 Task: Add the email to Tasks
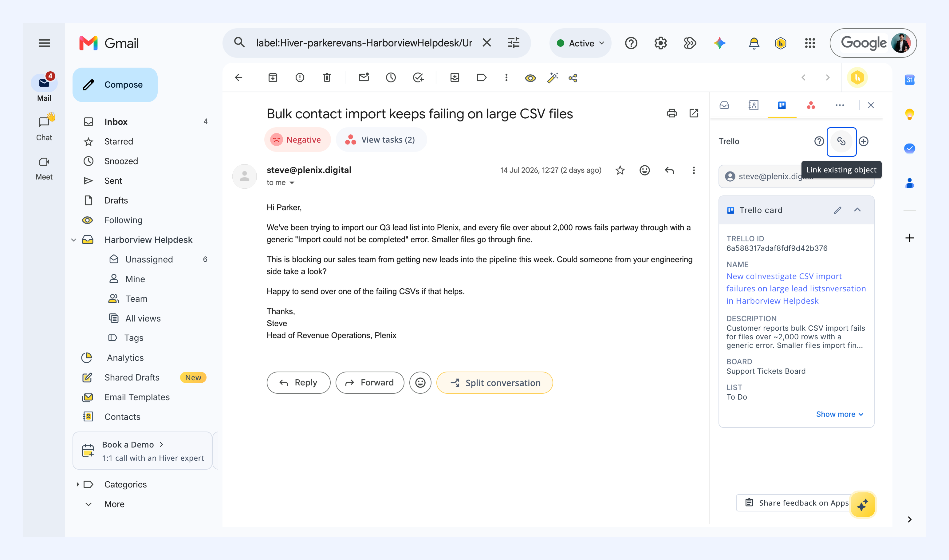click(x=418, y=78)
